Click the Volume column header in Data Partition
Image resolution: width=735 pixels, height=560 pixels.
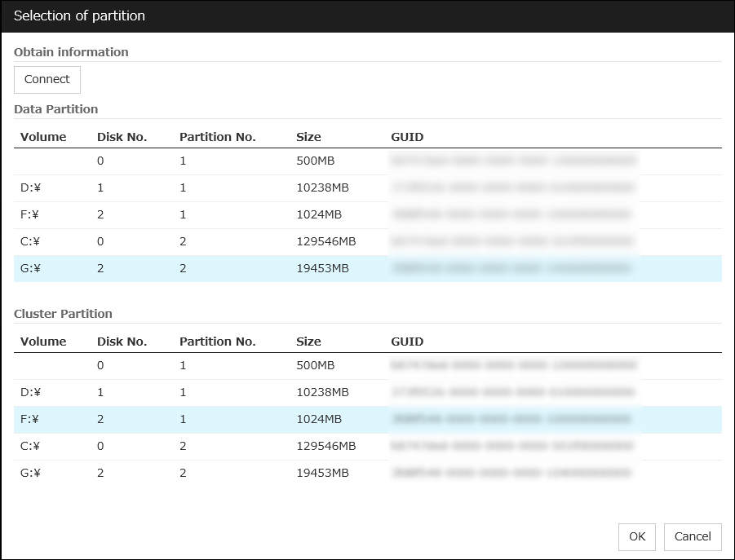coord(43,136)
